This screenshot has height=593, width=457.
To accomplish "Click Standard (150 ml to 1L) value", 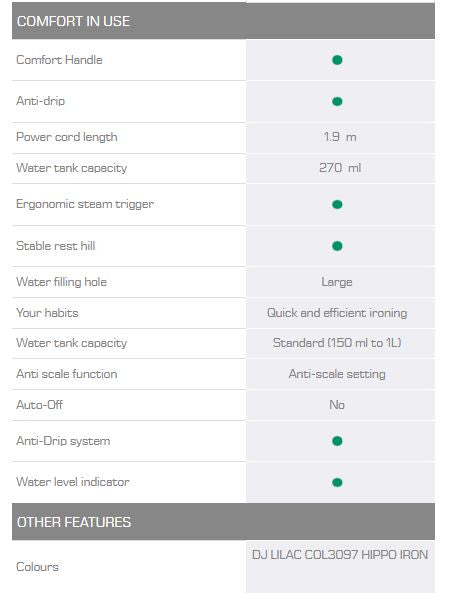I will click(337, 343).
